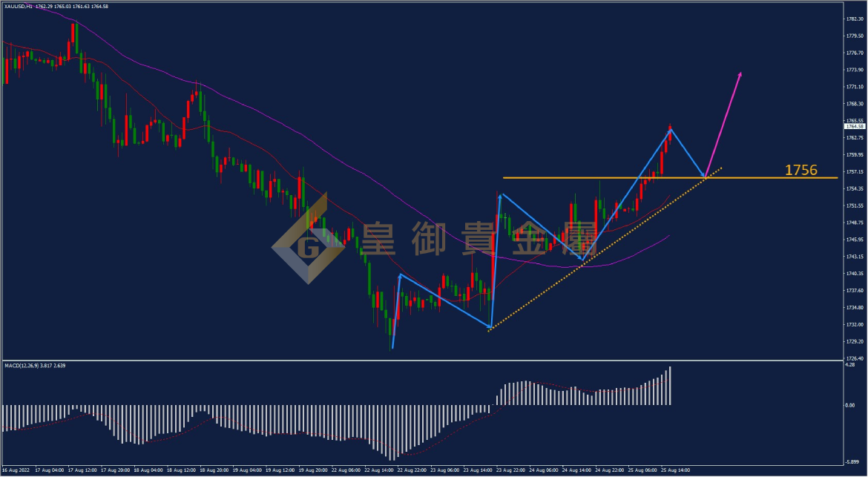Select the orange horizontal 1756 resistance line
The height and width of the screenshot is (477, 868).
(x=670, y=177)
